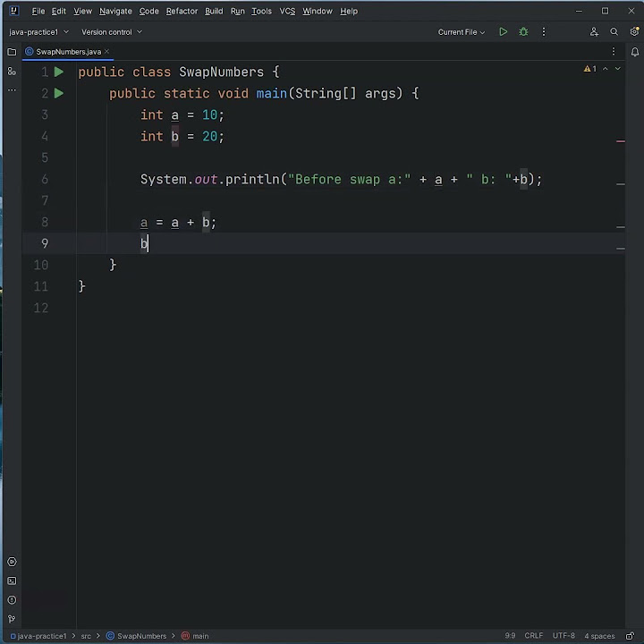Open the Code With Me user icon

point(594,32)
